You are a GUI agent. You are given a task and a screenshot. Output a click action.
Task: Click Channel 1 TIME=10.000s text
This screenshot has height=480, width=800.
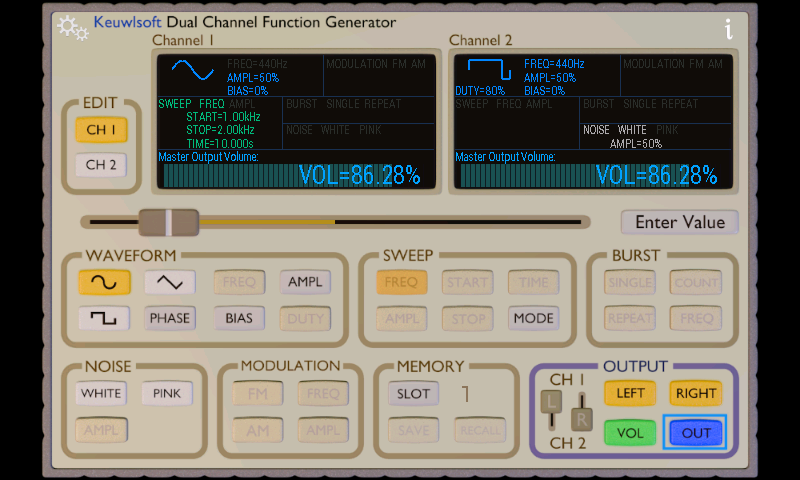pos(220,144)
